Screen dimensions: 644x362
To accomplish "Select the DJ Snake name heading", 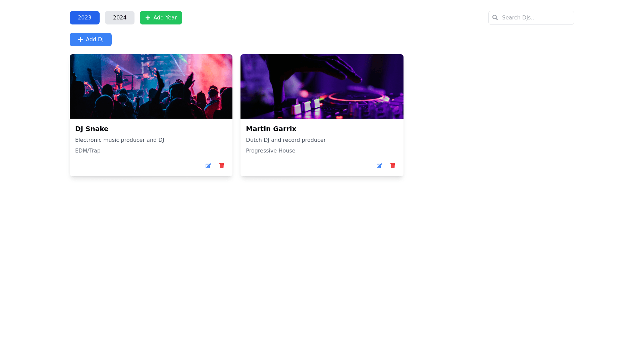I will (92, 129).
